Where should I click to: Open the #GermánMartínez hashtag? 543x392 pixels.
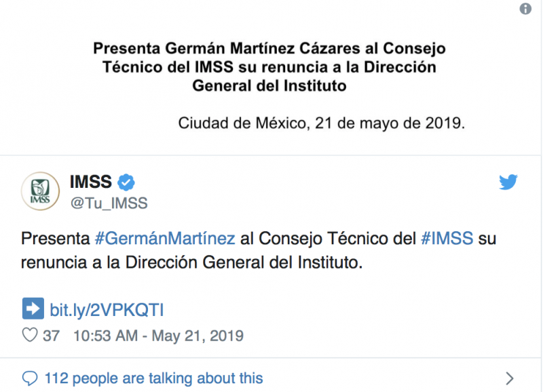(x=165, y=239)
